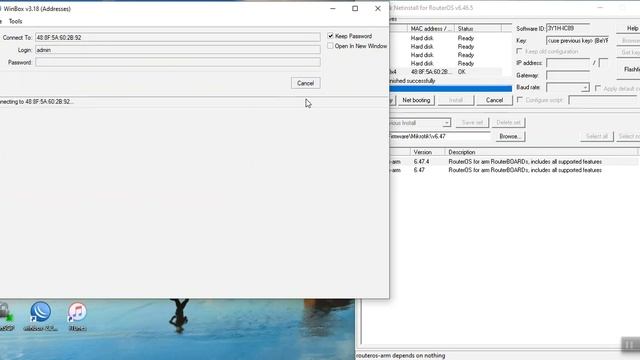Image resolution: width=640 pixels, height=360 pixels.
Task: Select the package row with version 6.47
Action: pyautogui.click(x=513, y=170)
